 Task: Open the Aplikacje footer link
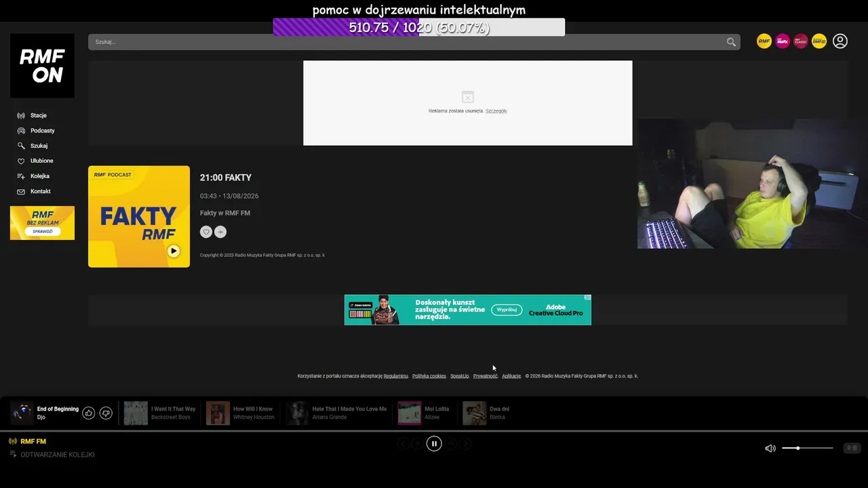point(511,376)
